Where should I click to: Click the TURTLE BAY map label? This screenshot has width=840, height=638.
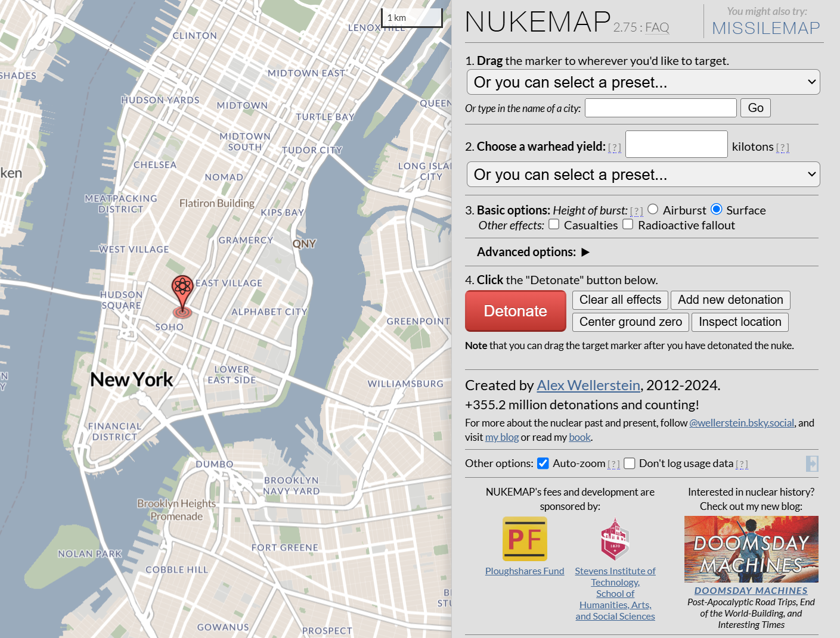pos(325,117)
